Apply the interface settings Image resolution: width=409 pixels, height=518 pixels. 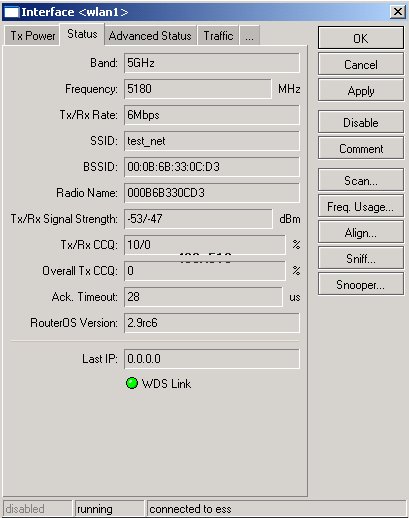(x=361, y=90)
